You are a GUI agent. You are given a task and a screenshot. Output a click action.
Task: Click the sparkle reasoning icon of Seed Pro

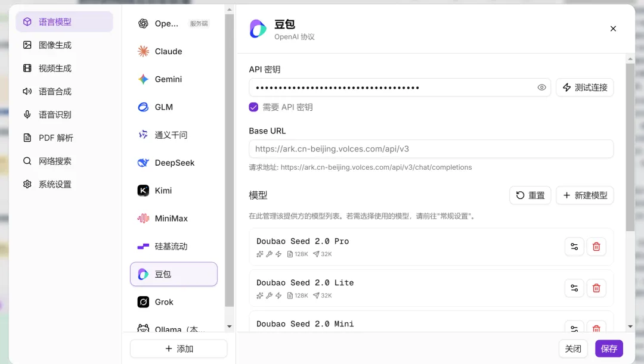point(259,254)
